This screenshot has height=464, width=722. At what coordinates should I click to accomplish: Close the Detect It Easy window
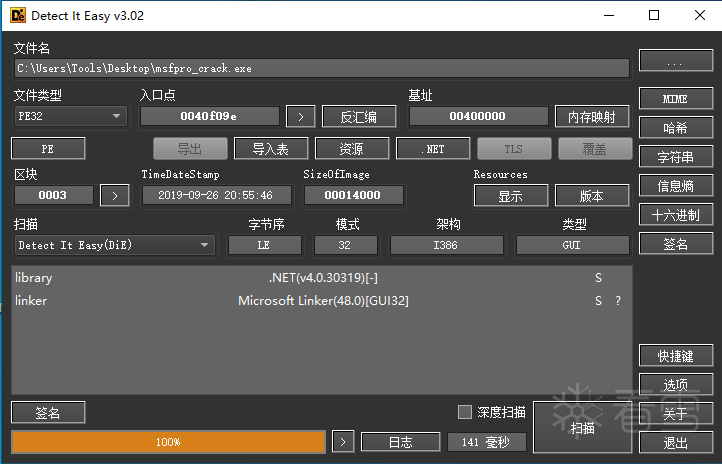click(x=699, y=15)
